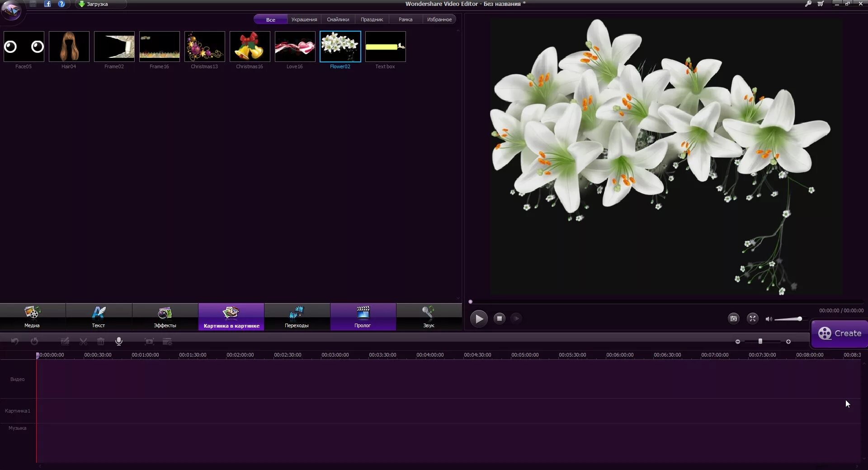Mute the preview volume speaker icon

[769, 319]
